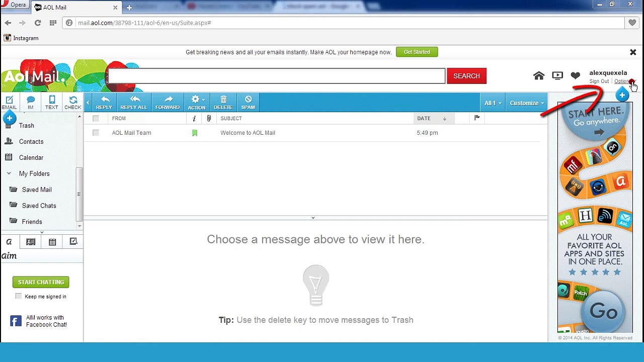Viewport: 644px width, 362px height.
Task: Tick the select-all checkbox in the header
Action: tap(96, 119)
